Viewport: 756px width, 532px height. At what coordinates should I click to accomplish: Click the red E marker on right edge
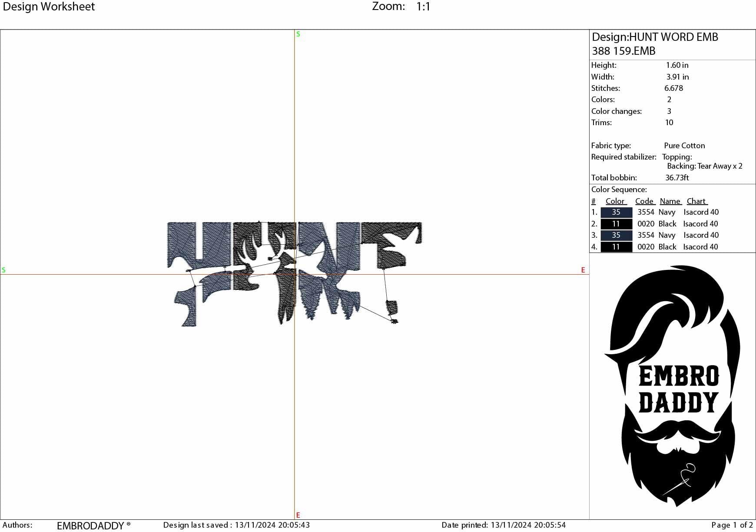point(583,270)
